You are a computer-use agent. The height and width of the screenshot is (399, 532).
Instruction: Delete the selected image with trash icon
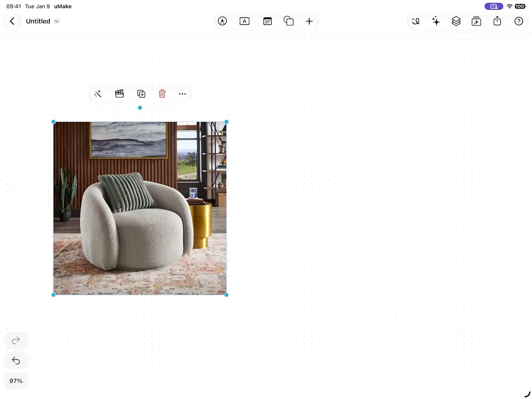pyautogui.click(x=162, y=94)
